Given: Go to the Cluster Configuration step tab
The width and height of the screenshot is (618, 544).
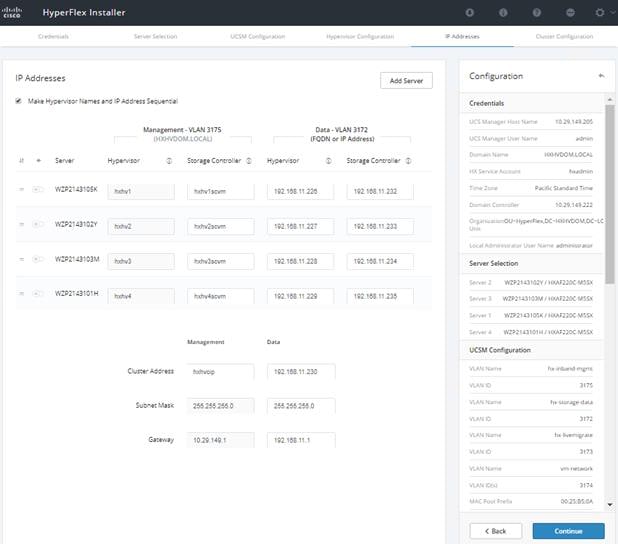Looking at the screenshot, I should pos(564,36).
